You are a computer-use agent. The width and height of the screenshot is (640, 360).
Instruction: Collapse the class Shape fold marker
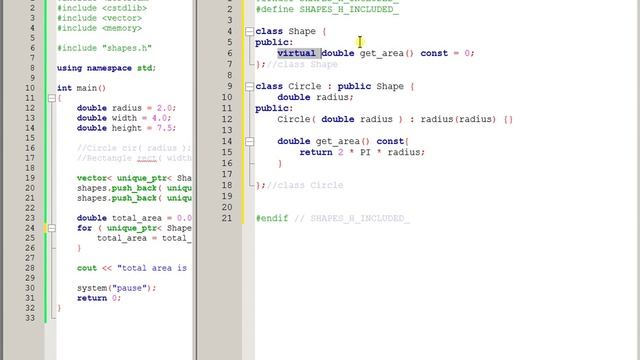tap(249, 31)
